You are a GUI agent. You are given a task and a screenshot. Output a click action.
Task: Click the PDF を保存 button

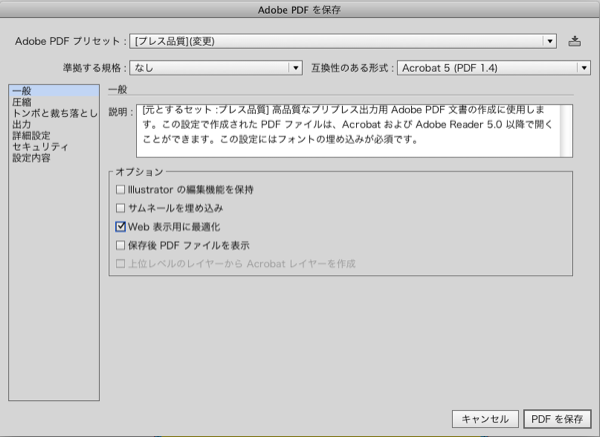[557, 419]
